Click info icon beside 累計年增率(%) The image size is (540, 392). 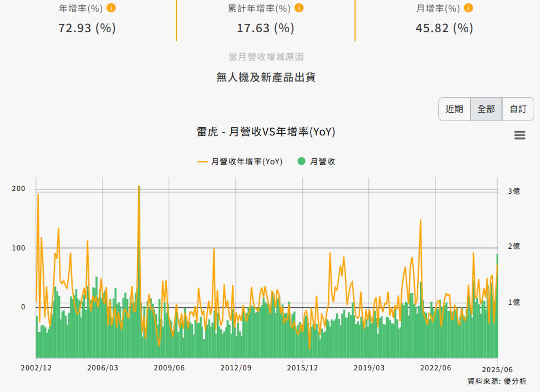point(299,8)
